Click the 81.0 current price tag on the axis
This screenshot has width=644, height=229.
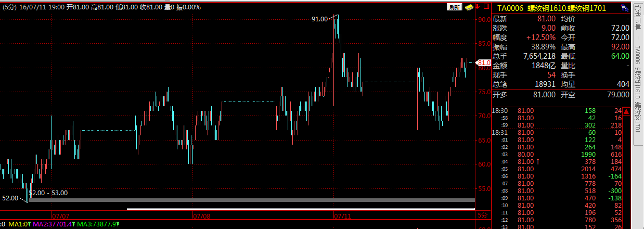click(x=484, y=63)
